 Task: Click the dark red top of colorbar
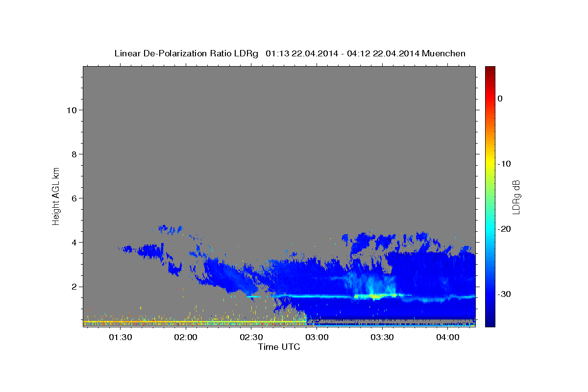coord(490,71)
